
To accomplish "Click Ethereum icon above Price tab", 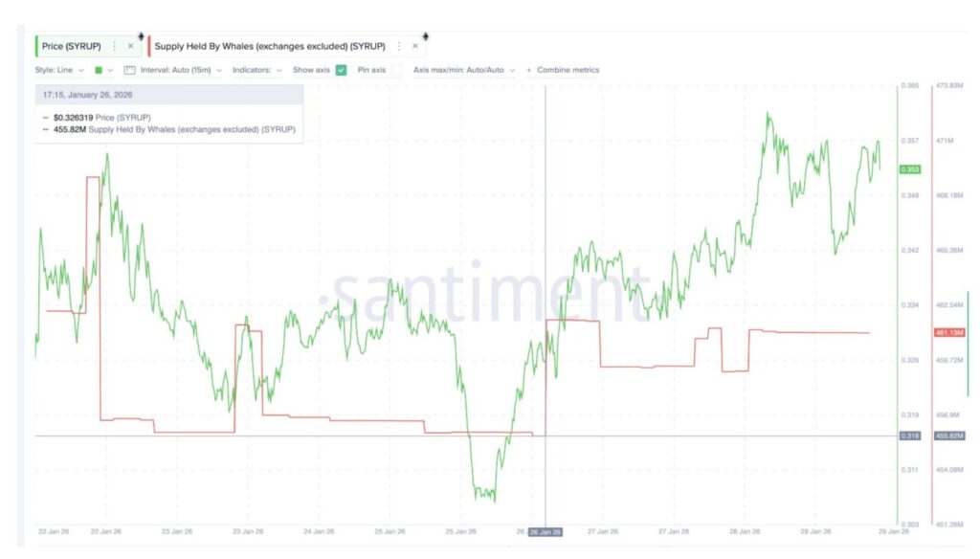I will coord(142,35).
